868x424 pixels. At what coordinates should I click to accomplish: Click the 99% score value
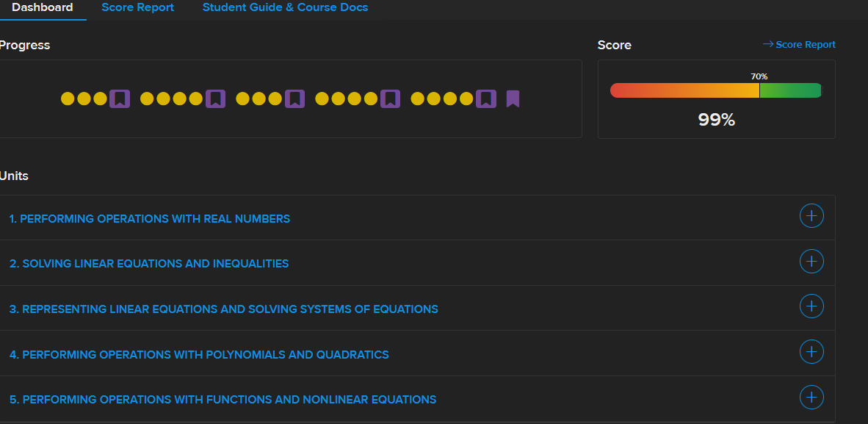click(716, 120)
